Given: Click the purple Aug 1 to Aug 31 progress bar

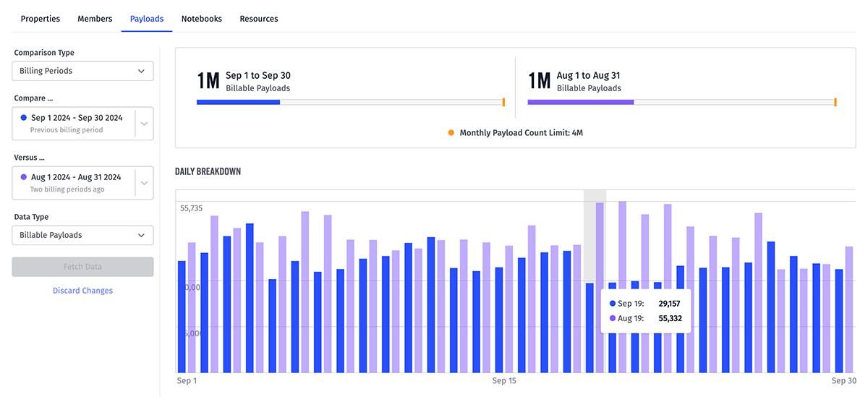Looking at the screenshot, I should click(581, 102).
